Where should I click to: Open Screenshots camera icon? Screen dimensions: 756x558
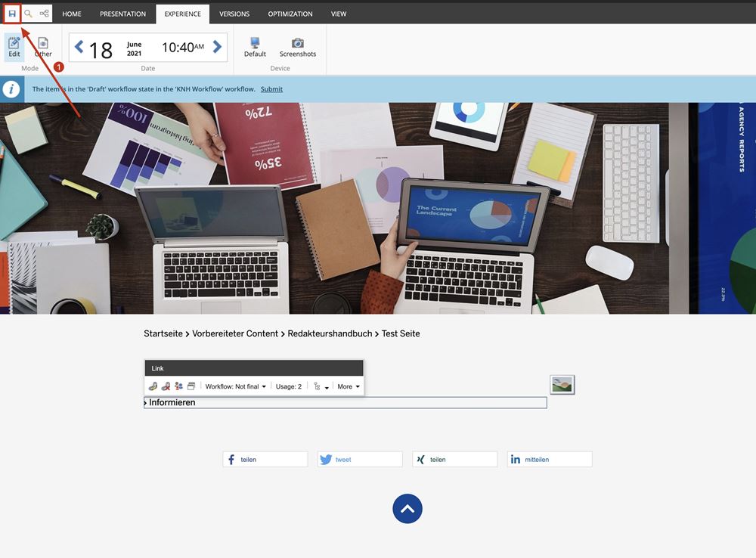click(x=298, y=47)
